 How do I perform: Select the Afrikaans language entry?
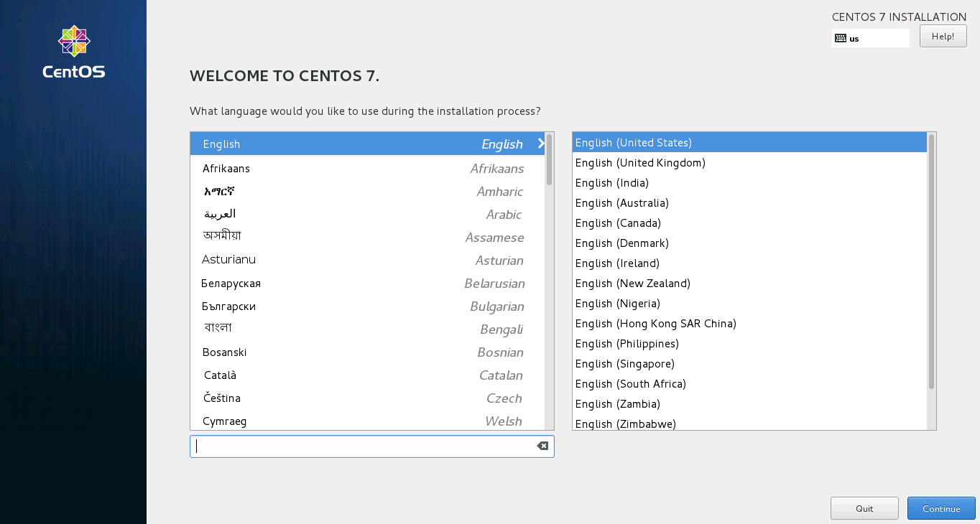[226, 169]
